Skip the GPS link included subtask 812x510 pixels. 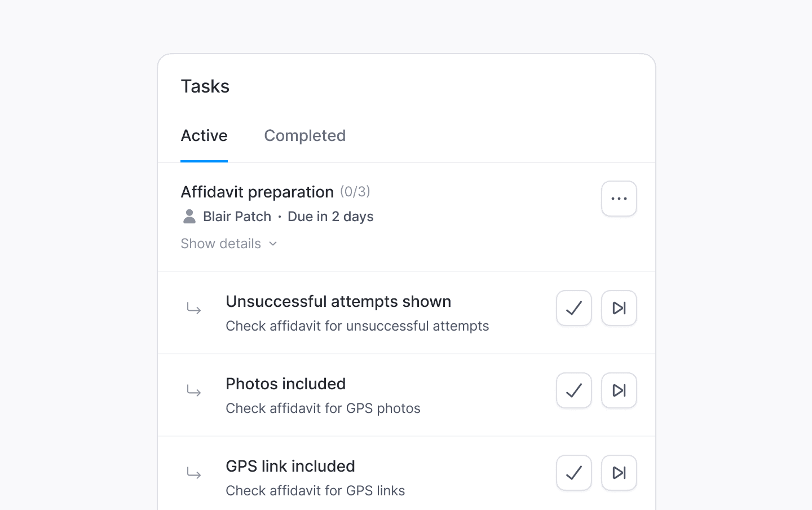pyautogui.click(x=619, y=473)
